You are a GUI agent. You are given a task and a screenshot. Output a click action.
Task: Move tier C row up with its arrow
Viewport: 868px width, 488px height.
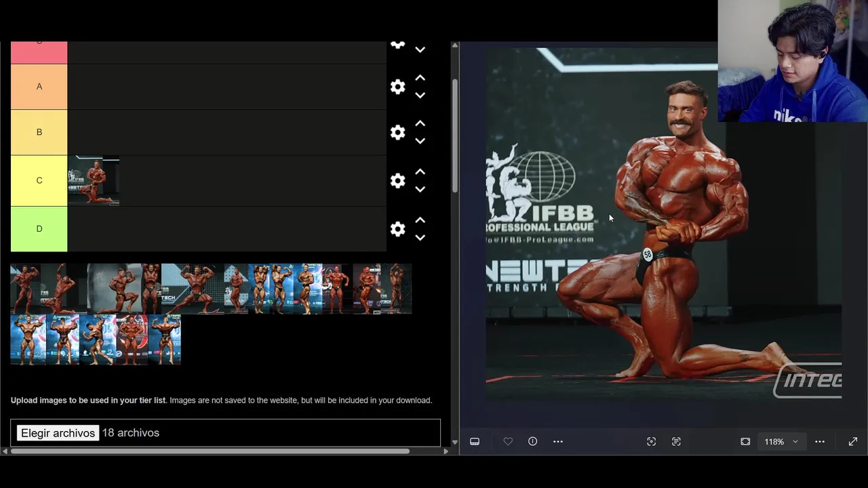click(x=420, y=171)
